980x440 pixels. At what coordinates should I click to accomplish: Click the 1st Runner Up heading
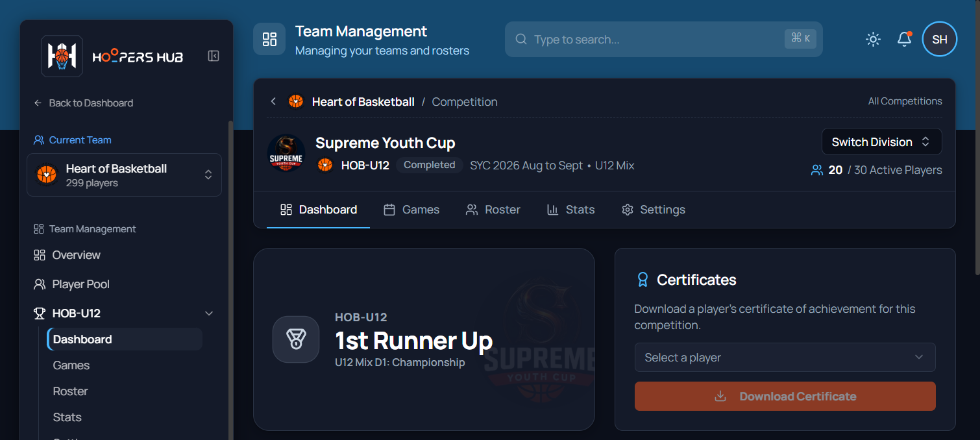coord(413,341)
